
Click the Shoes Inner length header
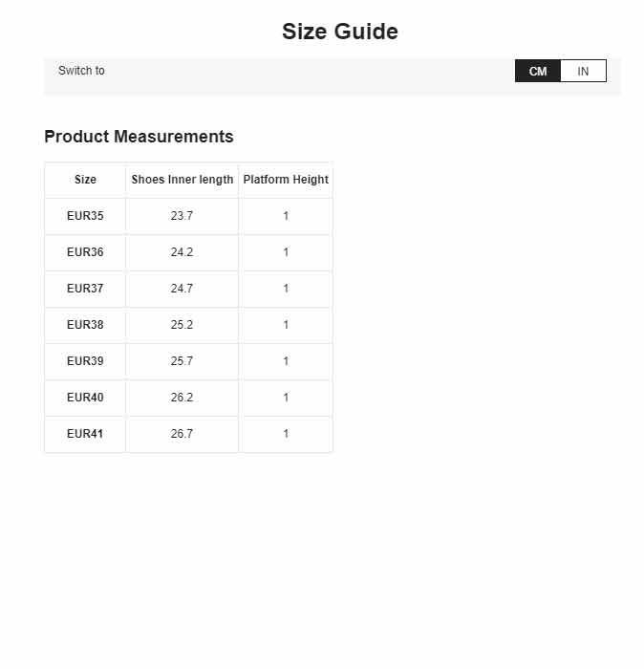182,180
